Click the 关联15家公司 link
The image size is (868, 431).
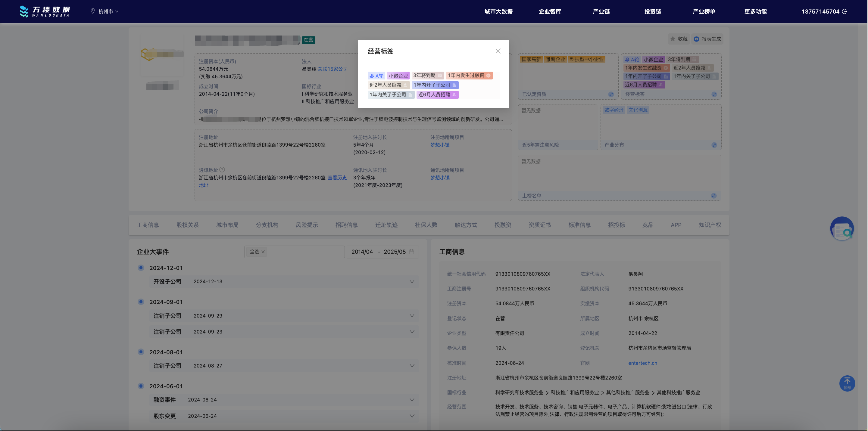[333, 69]
